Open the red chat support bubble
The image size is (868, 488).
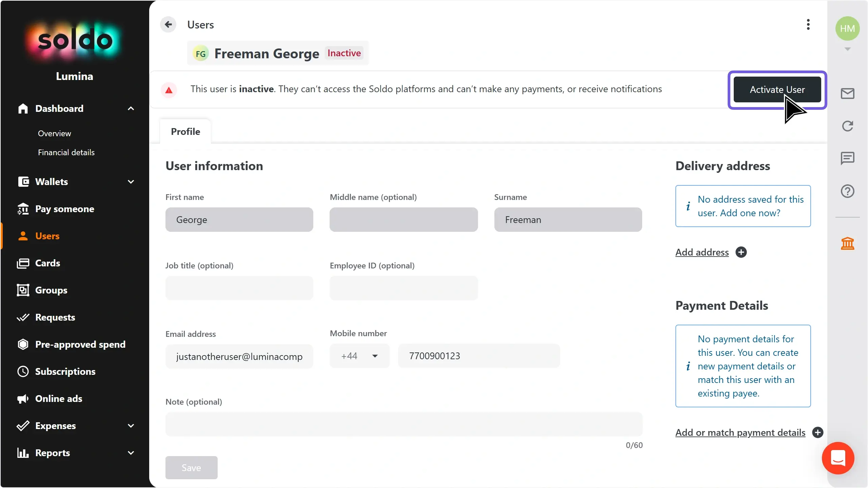(838, 458)
